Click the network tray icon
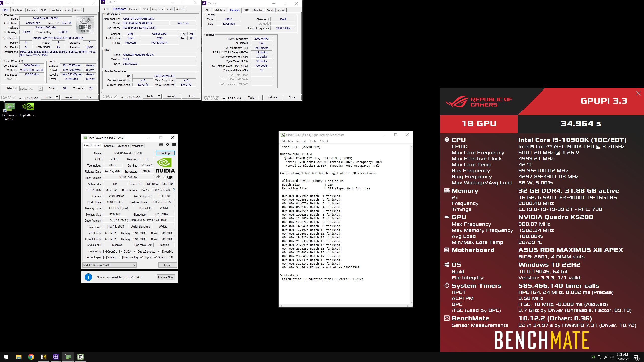This screenshot has width=644, height=362. tap(606, 357)
